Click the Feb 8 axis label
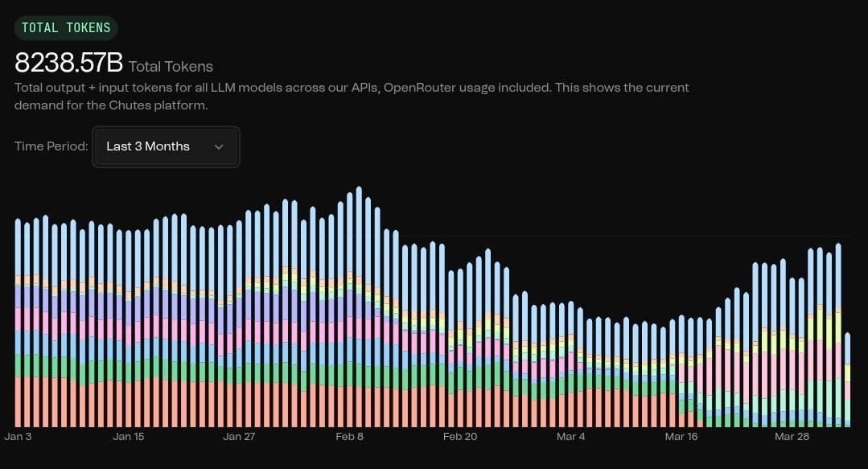The height and width of the screenshot is (469, 868). (349, 436)
